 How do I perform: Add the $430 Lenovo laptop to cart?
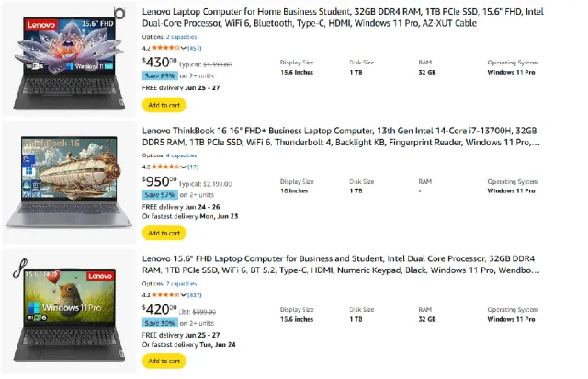[164, 105]
